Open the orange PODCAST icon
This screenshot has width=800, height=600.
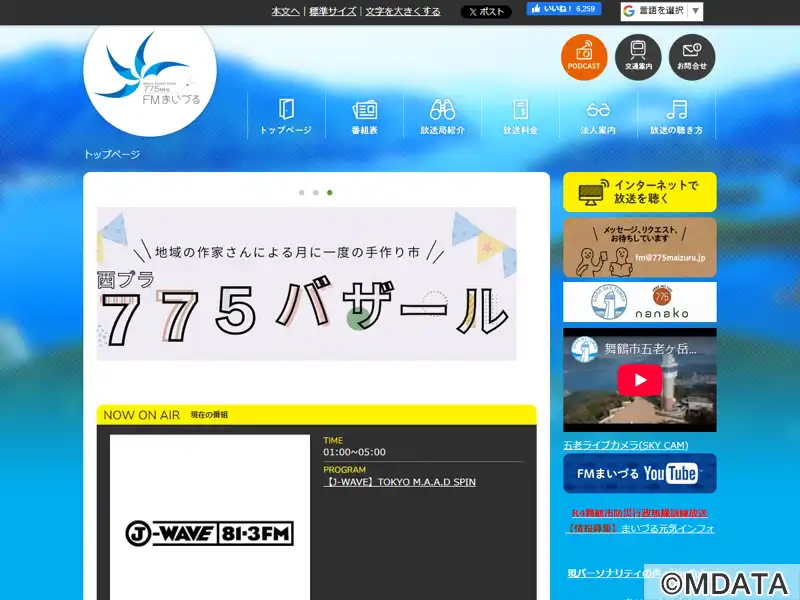(x=584, y=57)
